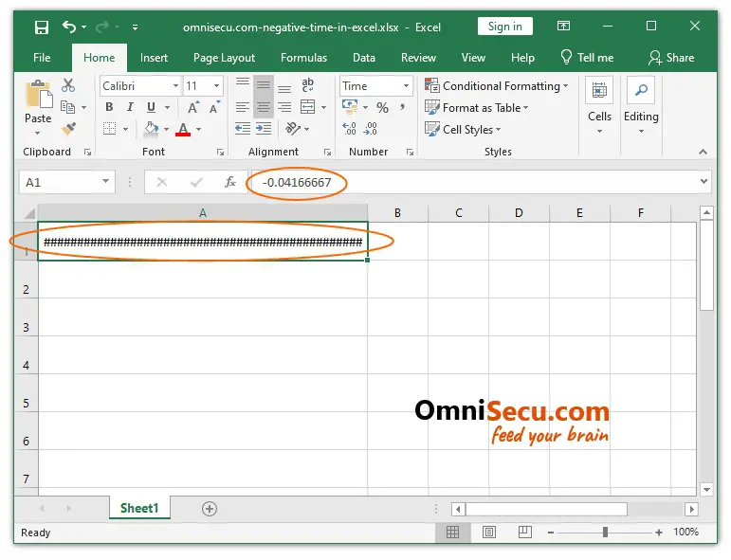
Task: Increase indent
Action: click(x=264, y=129)
